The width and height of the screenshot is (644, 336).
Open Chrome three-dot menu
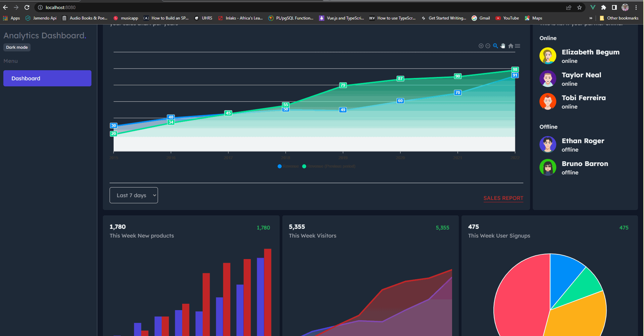pyautogui.click(x=636, y=7)
